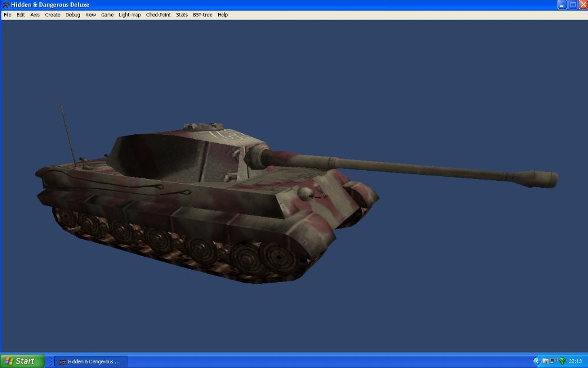Open the Game menu
The height and width of the screenshot is (368, 588).
coord(107,15)
